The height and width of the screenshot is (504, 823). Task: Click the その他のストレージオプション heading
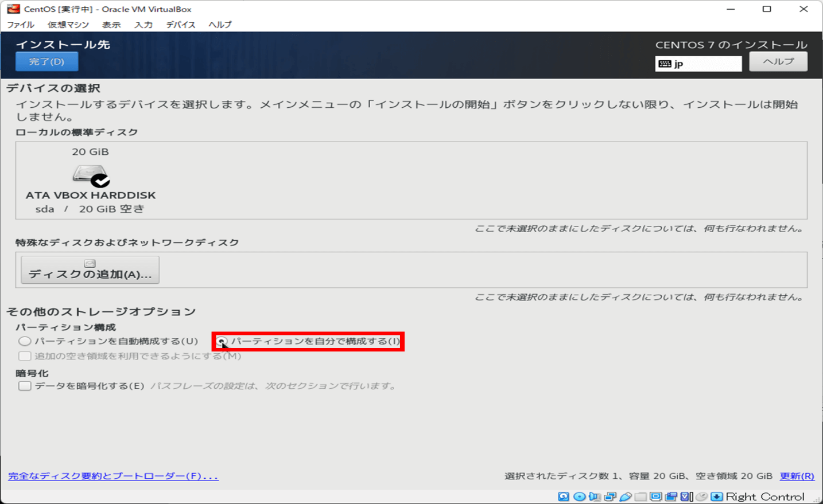tap(101, 311)
